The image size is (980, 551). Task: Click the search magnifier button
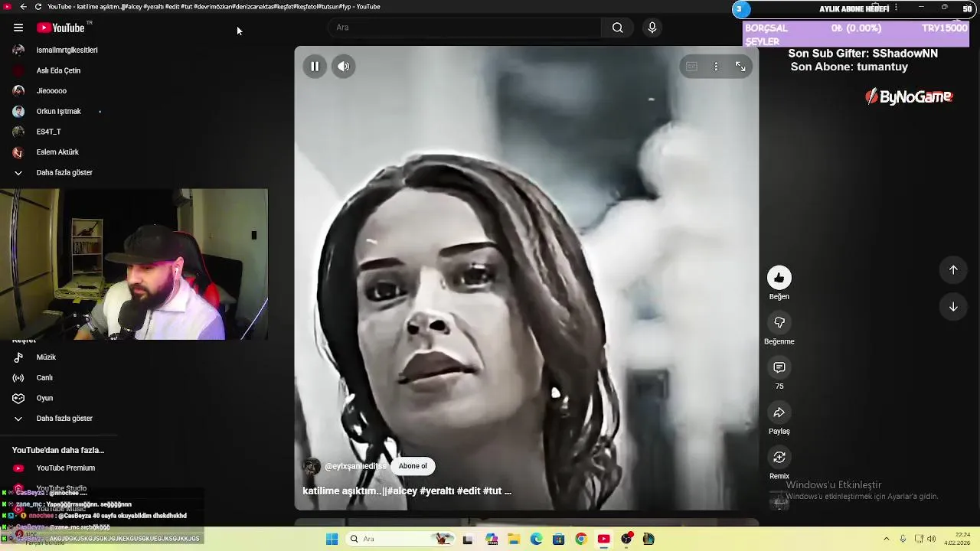click(x=617, y=28)
